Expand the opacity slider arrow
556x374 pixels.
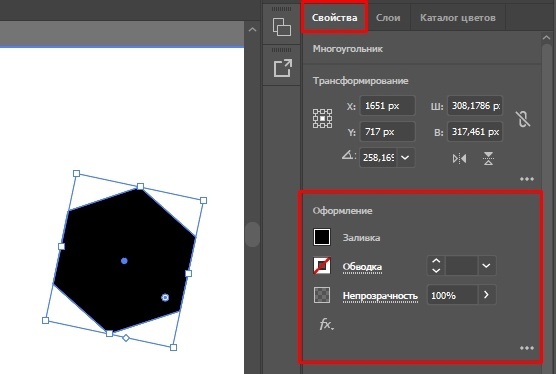click(486, 295)
